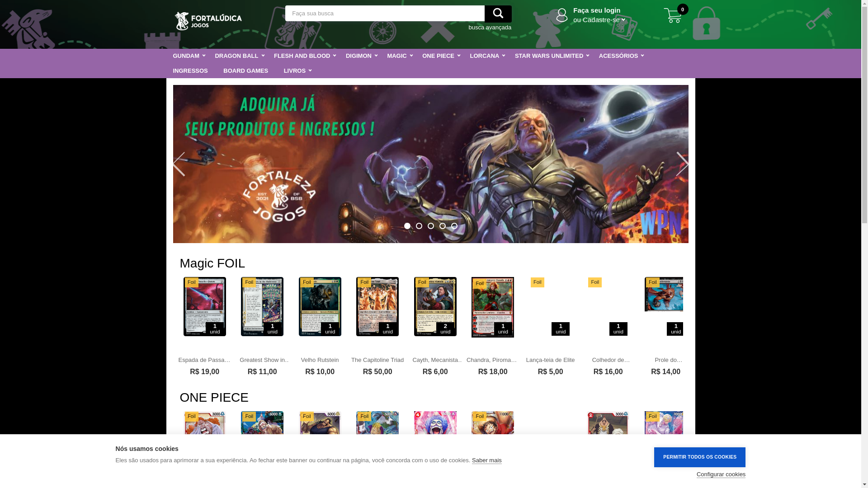
Task: Click the main promotional banner image
Action: point(430,164)
